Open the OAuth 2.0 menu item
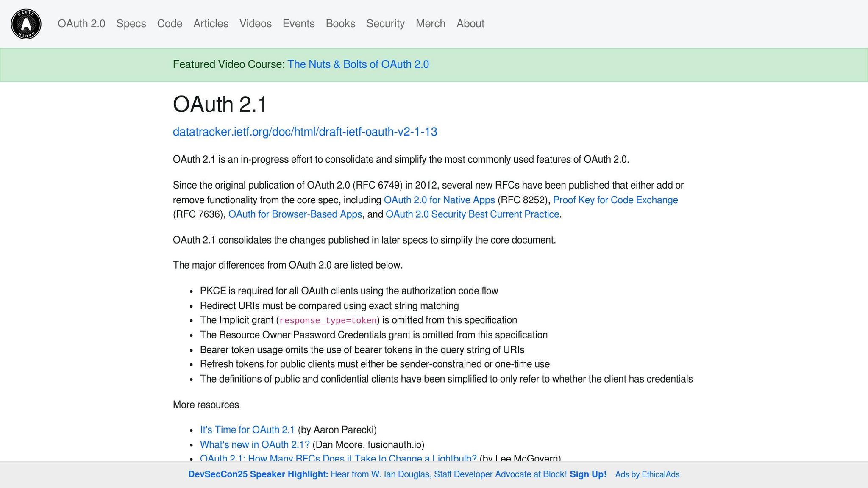868x488 pixels. tap(82, 24)
